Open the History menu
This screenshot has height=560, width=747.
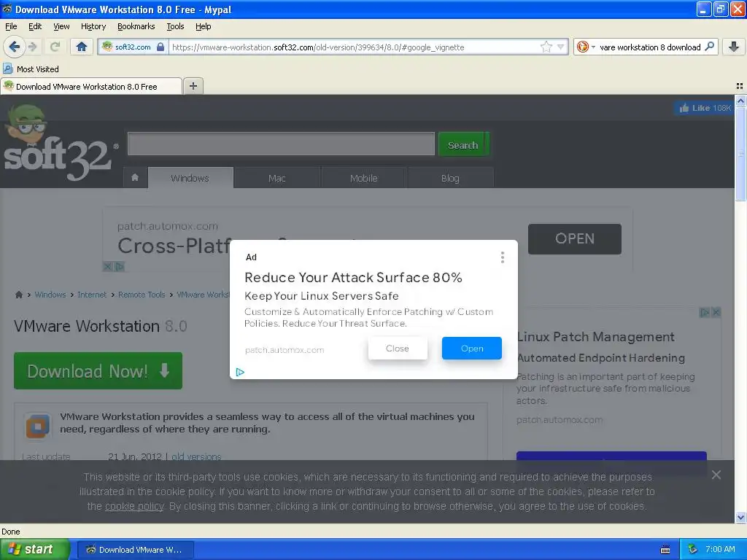[93, 26]
